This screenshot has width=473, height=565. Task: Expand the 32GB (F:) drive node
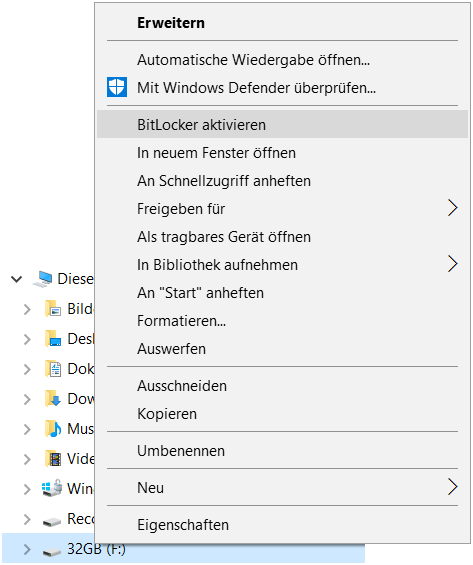pyautogui.click(x=27, y=549)
